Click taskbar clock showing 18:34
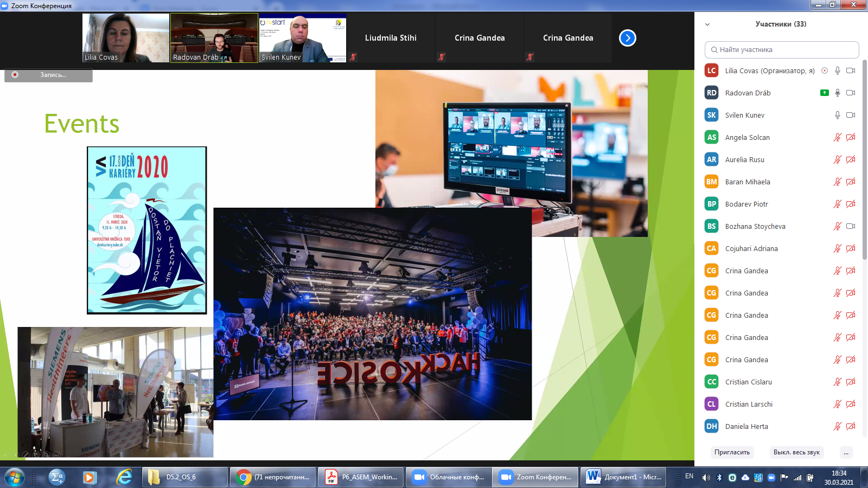 (839, 477)
